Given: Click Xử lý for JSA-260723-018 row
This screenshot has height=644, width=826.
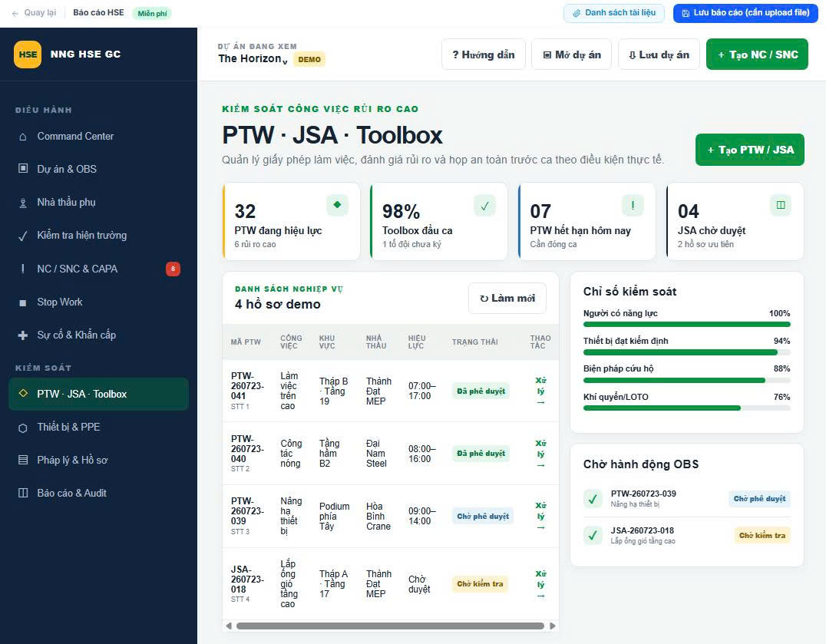Looking at the screenshot, I should point(540,584).
